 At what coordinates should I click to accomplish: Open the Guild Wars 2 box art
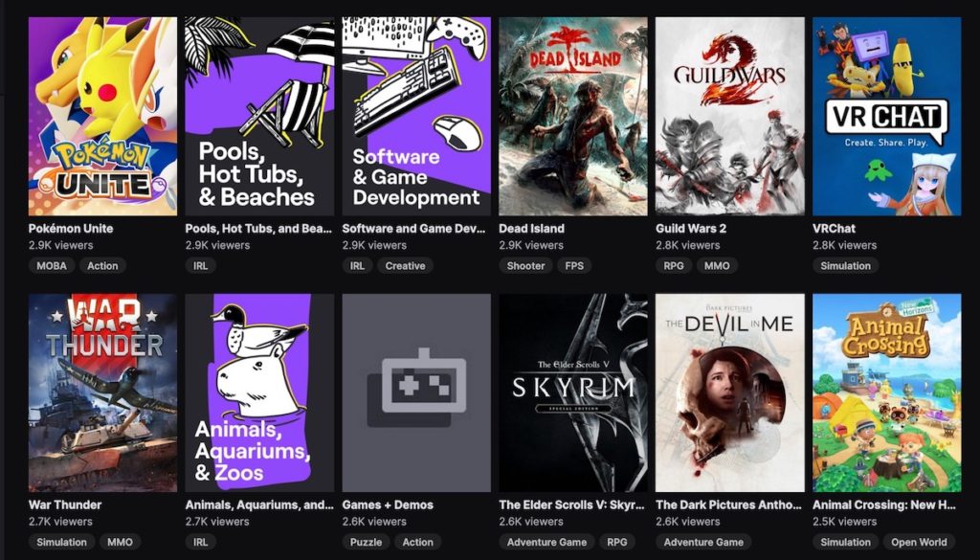pos(730,116)
